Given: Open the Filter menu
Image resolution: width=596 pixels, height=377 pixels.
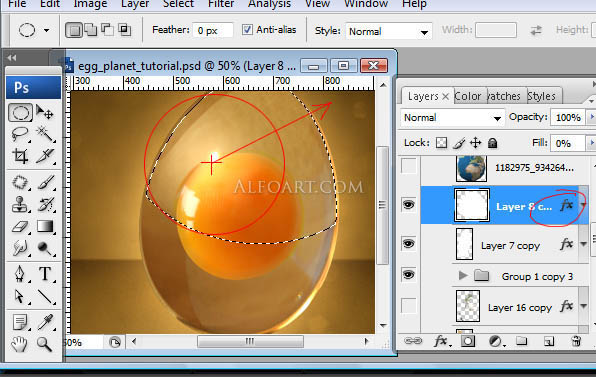Looking at the screenshot, I should (221, 4).
